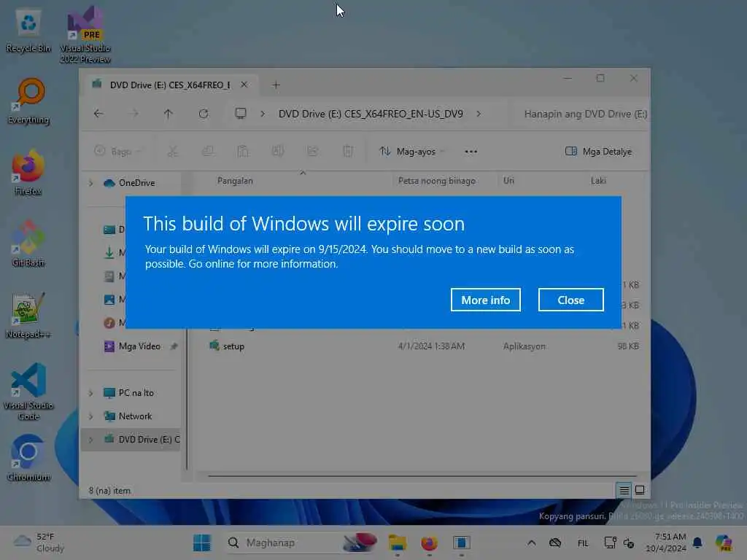Open the Mag-ayos sort dropdown
The height and width of the screenshot is (560, 747).
[x=412, y=152]
